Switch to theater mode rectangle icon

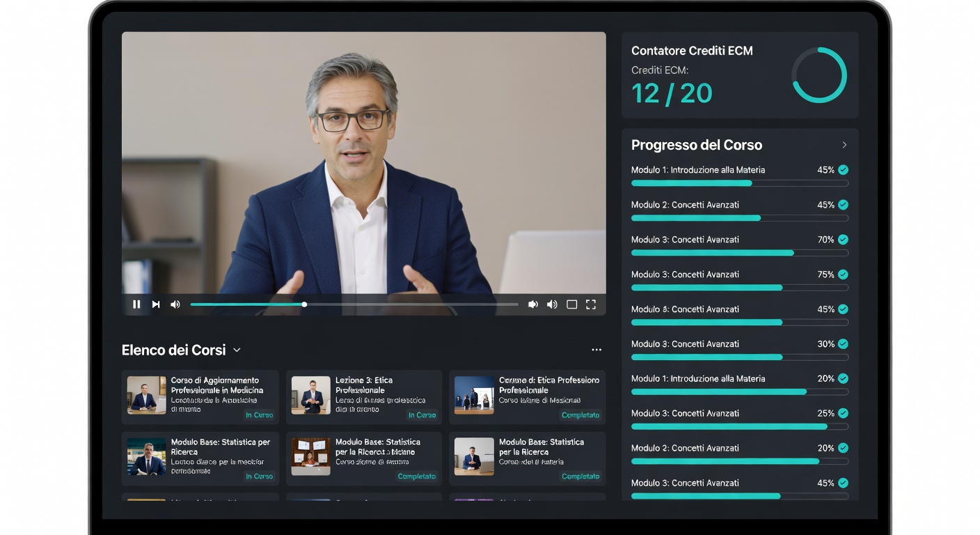click(571, 304)
